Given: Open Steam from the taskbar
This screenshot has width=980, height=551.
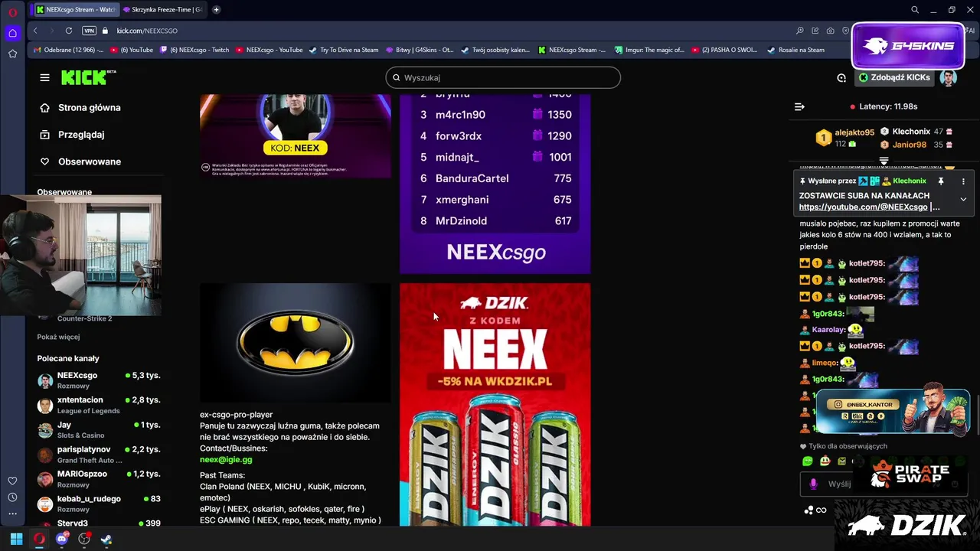Looking at the screenshot, I should pos(106,539).
